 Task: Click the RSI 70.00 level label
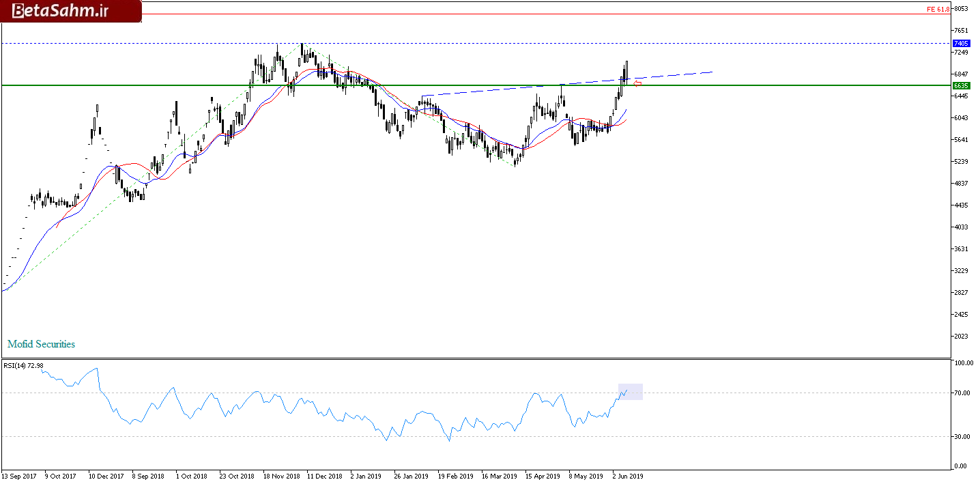[x=964, y=393]
